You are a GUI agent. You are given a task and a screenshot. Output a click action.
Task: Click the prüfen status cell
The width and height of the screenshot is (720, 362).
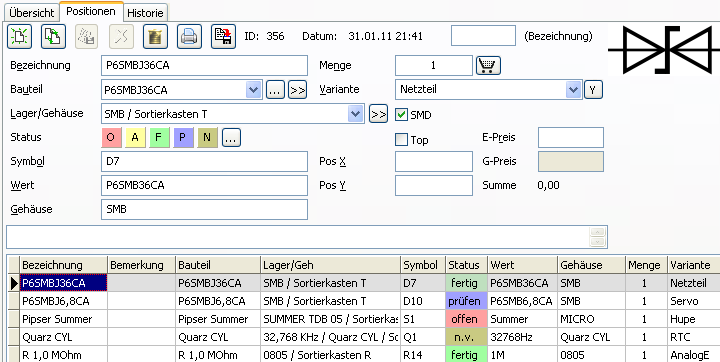467,301
